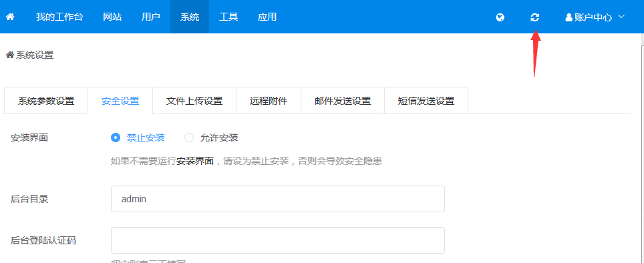Switch to 邮件发送设置 tab
Image resolution: width=644 pixels, height=263 pixels.
coord(343,101)
